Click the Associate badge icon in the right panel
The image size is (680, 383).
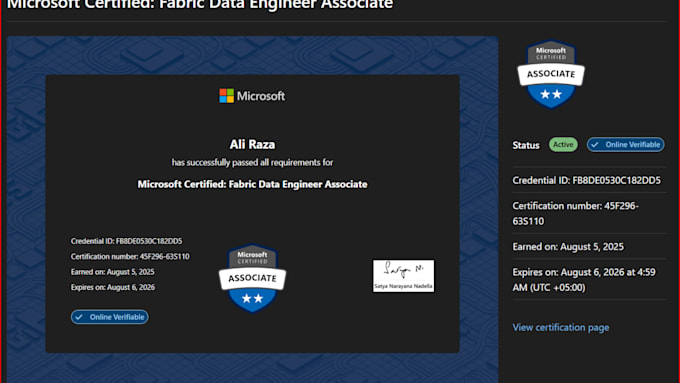[551, 74]
